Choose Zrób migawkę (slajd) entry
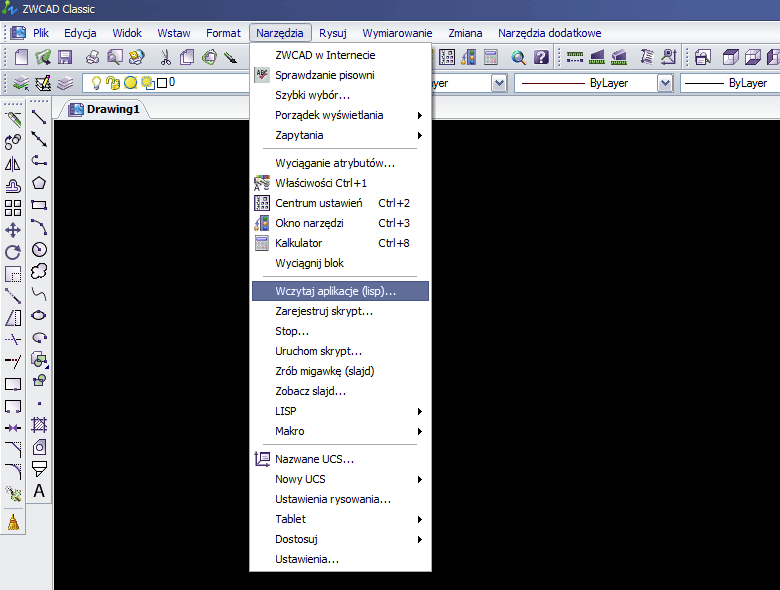The height and width of the screenshot is (590, 780). pyautogui.click(x=340, y=371)
